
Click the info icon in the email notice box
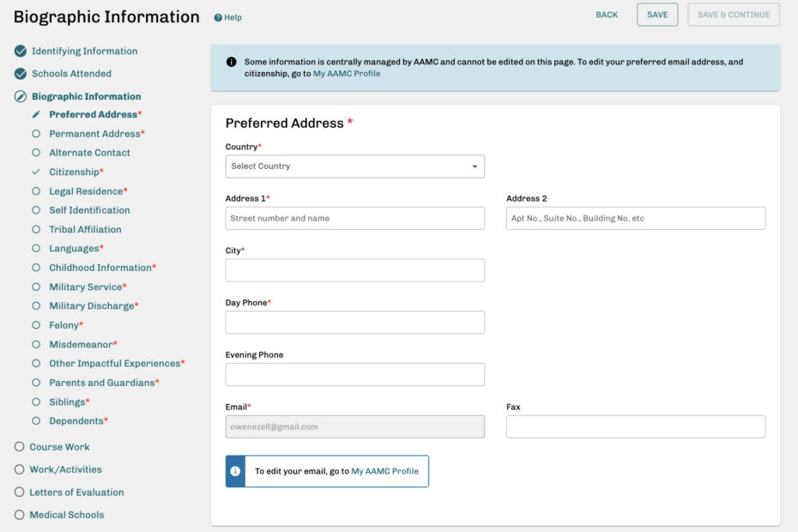pos(234,470)
